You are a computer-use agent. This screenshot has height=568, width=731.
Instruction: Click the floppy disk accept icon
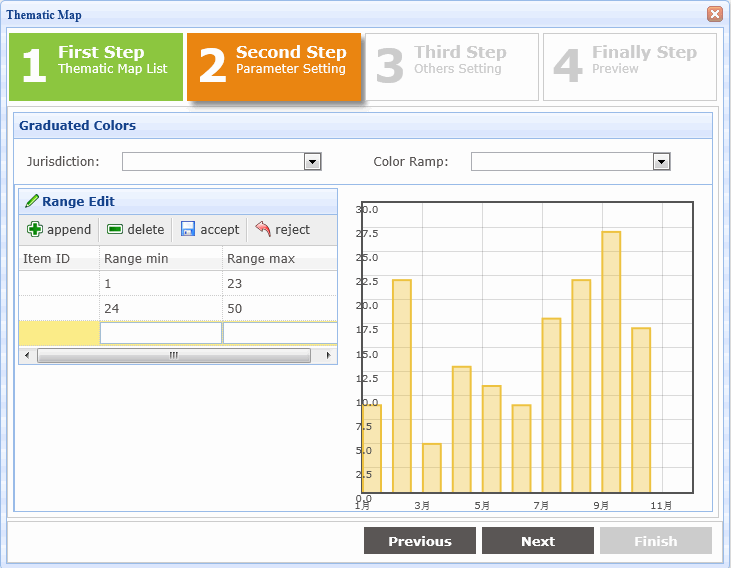point(187,229)
